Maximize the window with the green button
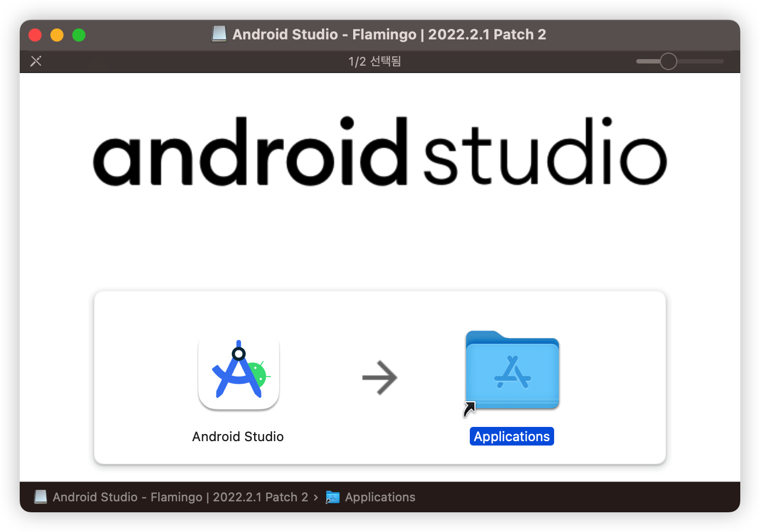The width and height of the screenshot is (760, 532). (x=79, y=35)
